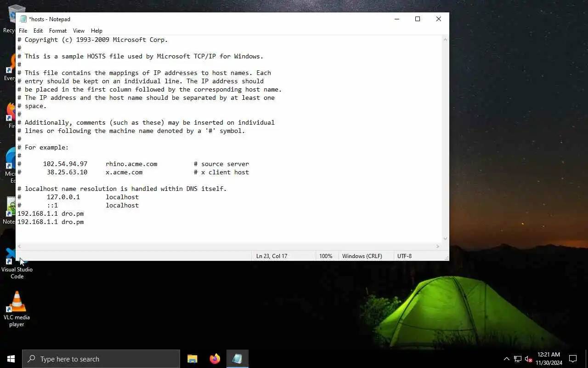The height and width of the screenshot is (368, 588).
Task: Select the Notepad taskbar button
Action: click(x=237, y=359)
